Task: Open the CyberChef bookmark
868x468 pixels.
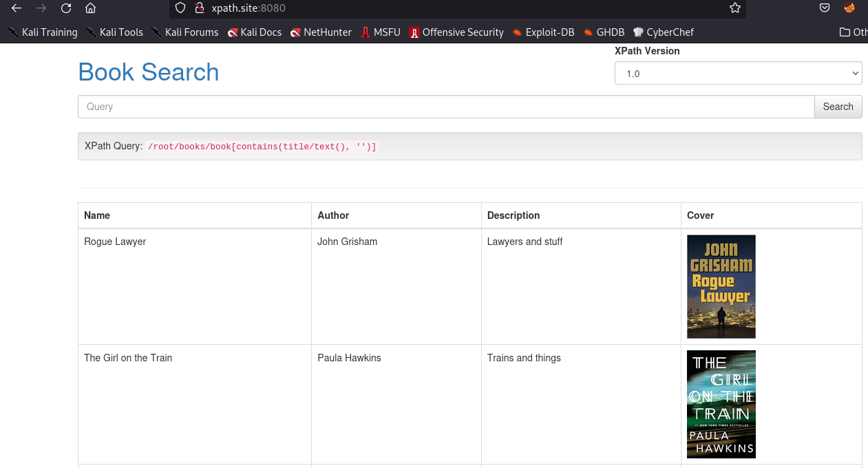Action: pyautogui.click(x=663, y=32)
